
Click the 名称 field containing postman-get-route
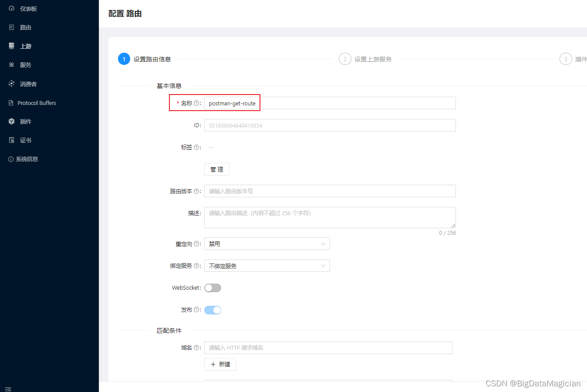click(330, 103)
